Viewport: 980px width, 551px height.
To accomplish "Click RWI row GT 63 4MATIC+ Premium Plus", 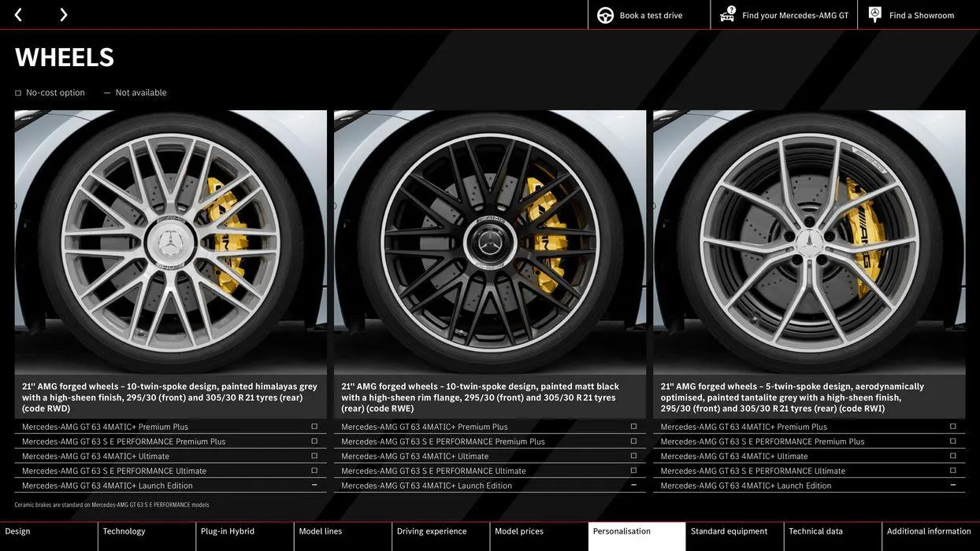I will tap(809, 427).
